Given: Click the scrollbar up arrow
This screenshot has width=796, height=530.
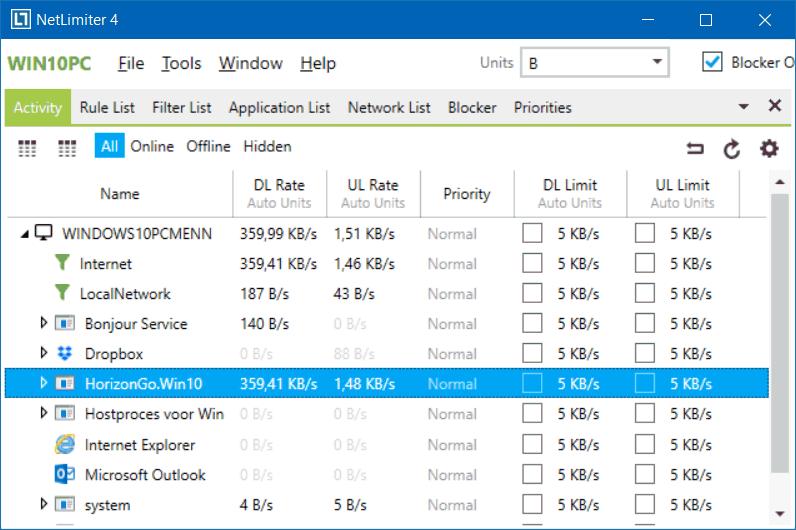Looking at the screenshot, I should coord(780,182).
